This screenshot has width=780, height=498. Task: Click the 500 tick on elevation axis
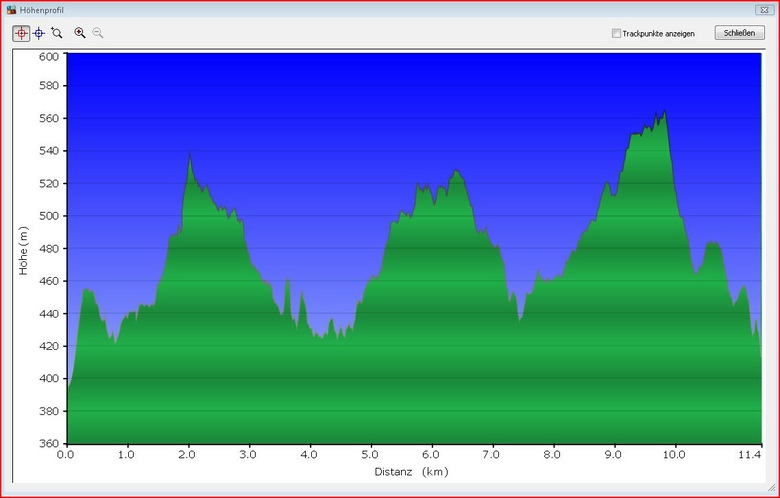pyautogui.click(x=49, y=216)
